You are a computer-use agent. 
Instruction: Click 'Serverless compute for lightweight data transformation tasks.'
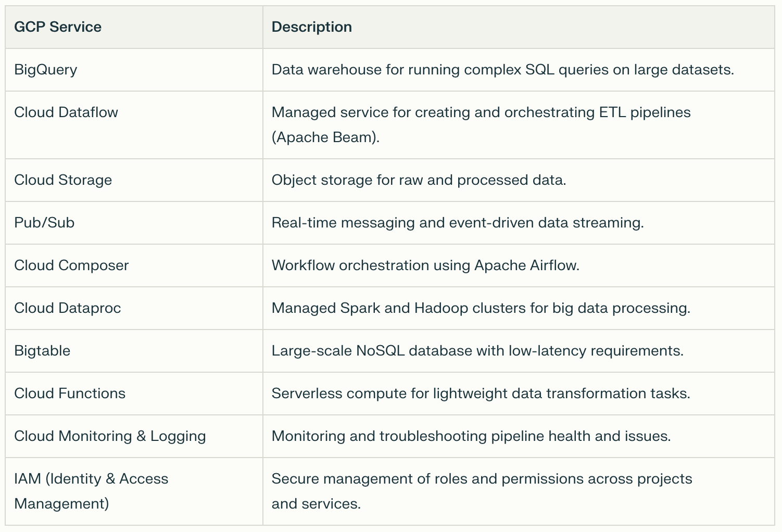tap(481, 394)
